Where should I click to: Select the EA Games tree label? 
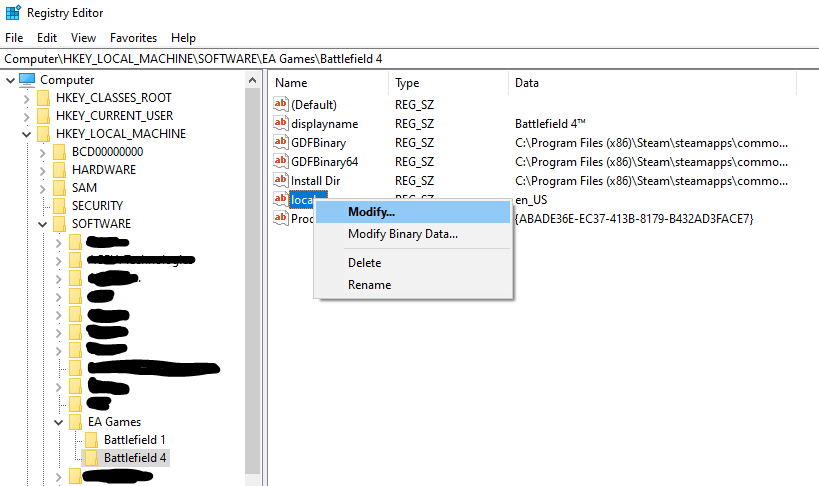pyautogui.click(x=114, y=422)
